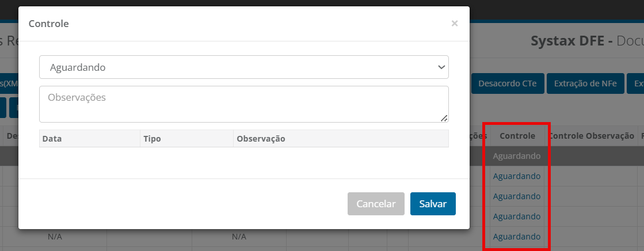
Task: Cancel the Controle dialog
Action: coord(376,204)
